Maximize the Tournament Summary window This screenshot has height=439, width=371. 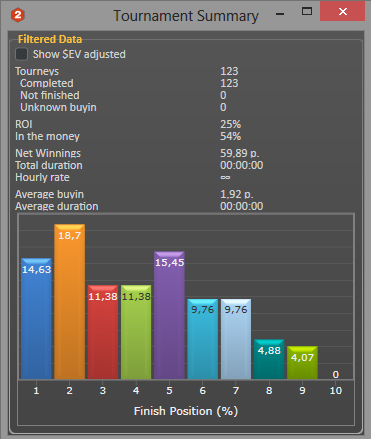(x=307, y=12)
